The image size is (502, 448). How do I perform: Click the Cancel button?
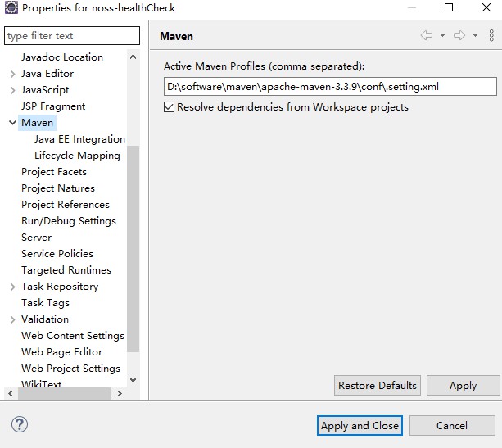click(x=452, y=426)
